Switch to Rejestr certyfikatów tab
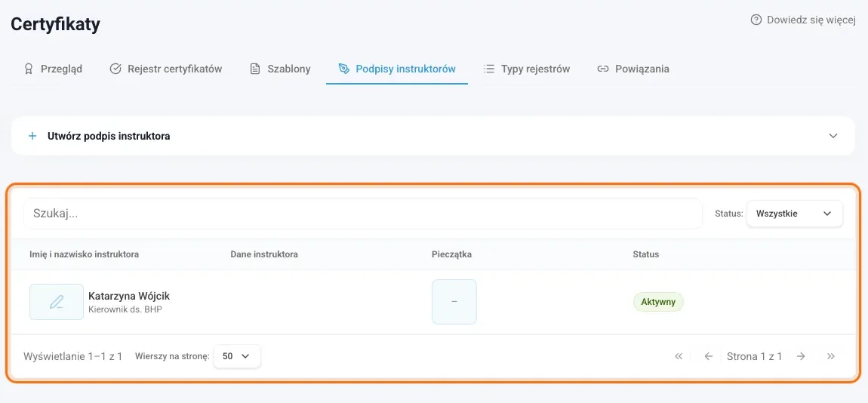The height and width of the screenshot is (403, 868). [165, 69]
